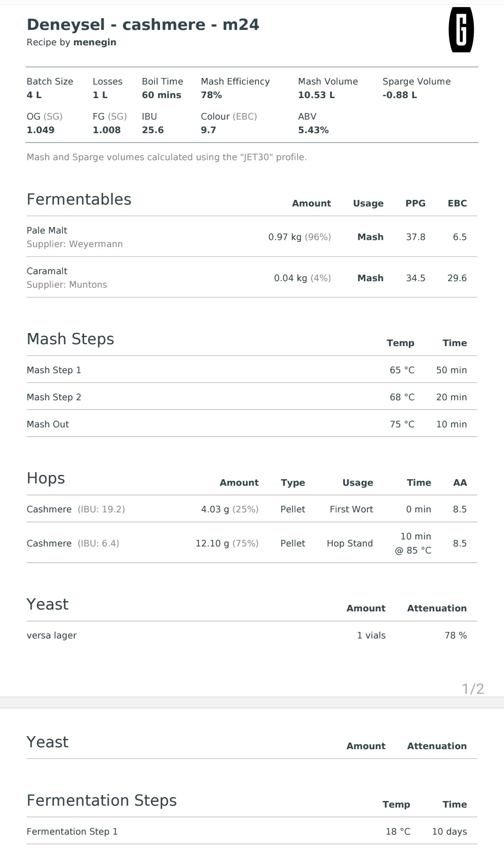Open author menegin profile link

click(95, 42)
